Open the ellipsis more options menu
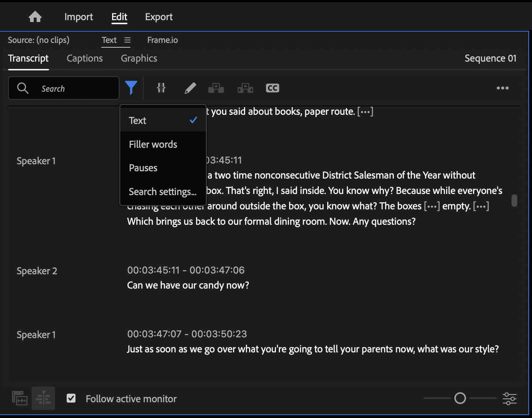532x418 pixels. tap(502, 88)
